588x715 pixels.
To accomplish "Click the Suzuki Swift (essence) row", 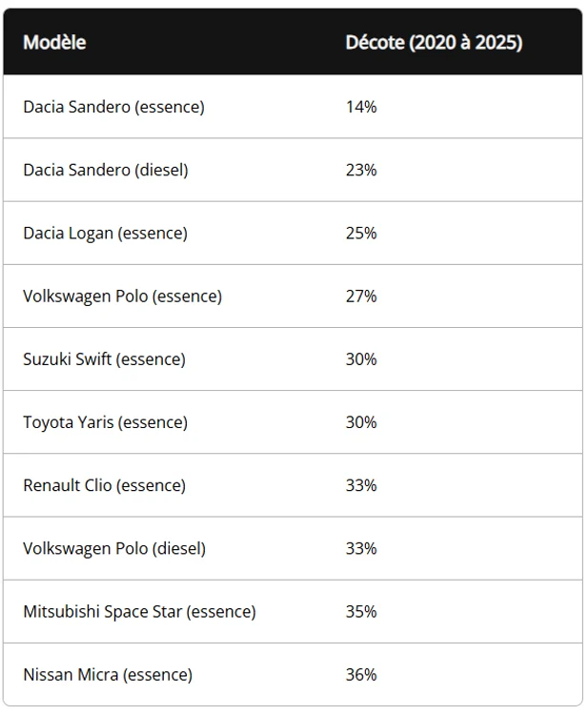I will click(x=104, y=358).
